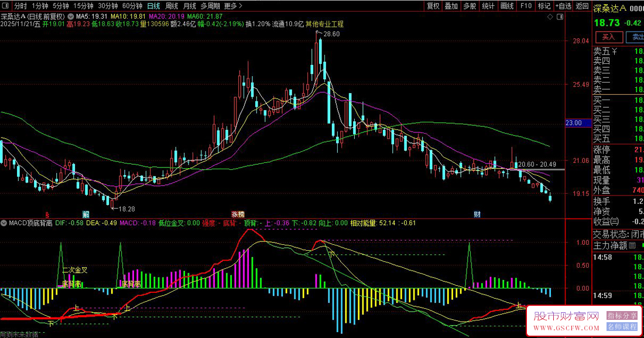644x338 pixels.
Task: Select the 画线 drawing tool
Action: point(507,6)
